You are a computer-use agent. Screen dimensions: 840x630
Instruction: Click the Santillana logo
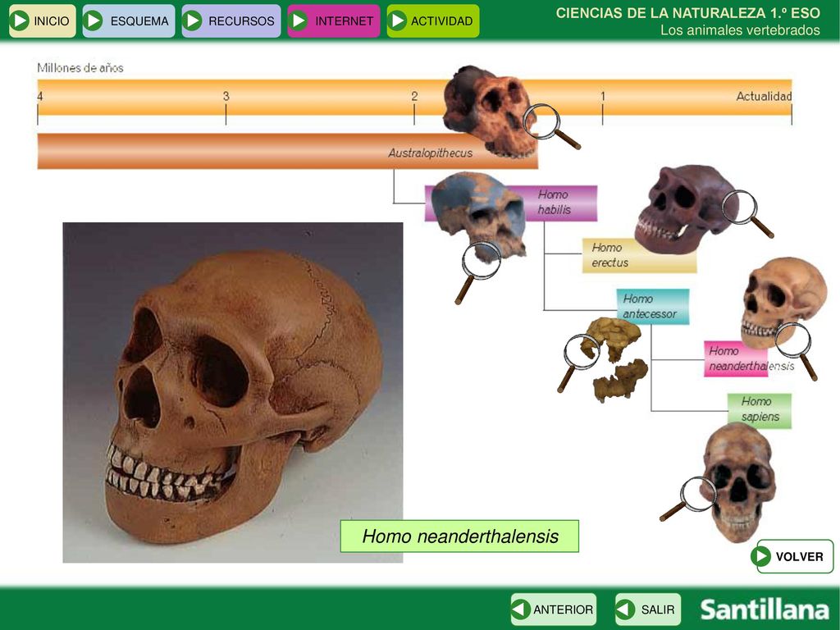(x=765, y=609)
